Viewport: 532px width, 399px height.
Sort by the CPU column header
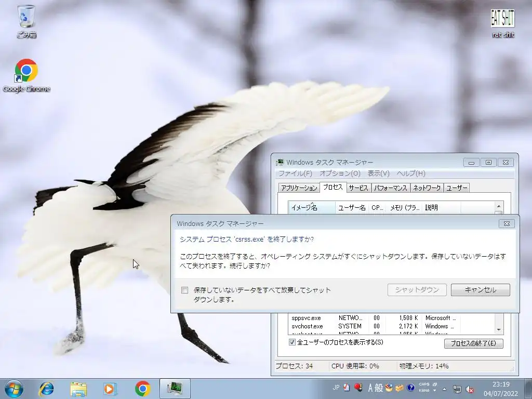point(377,207)
